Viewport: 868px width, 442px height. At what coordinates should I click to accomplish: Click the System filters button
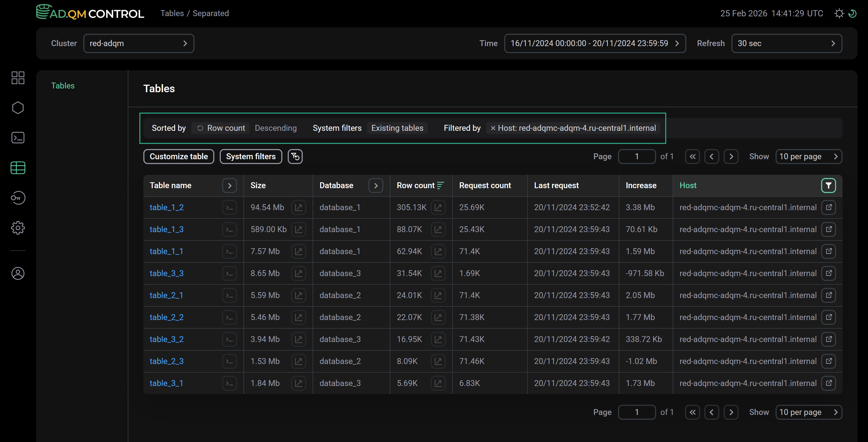pos(251,157)
